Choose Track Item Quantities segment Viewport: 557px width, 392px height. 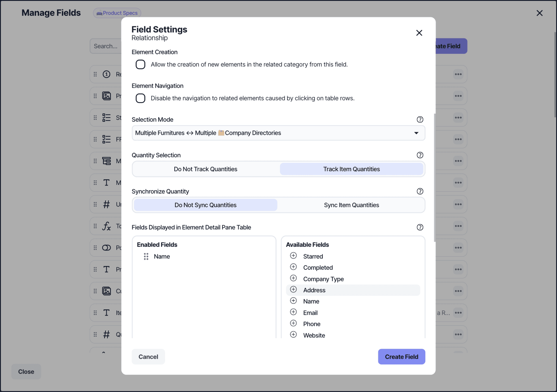(351, 169)
